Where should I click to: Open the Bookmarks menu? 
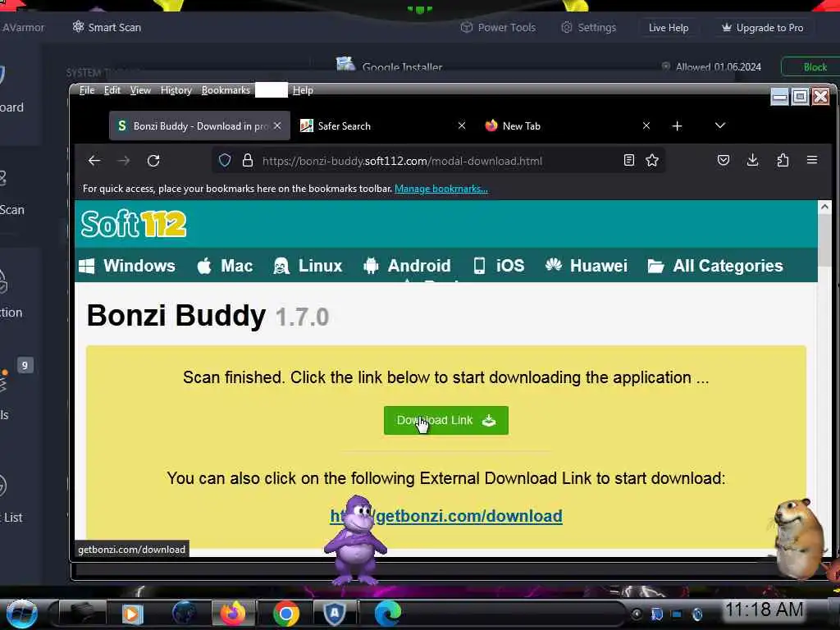point(226,90)
